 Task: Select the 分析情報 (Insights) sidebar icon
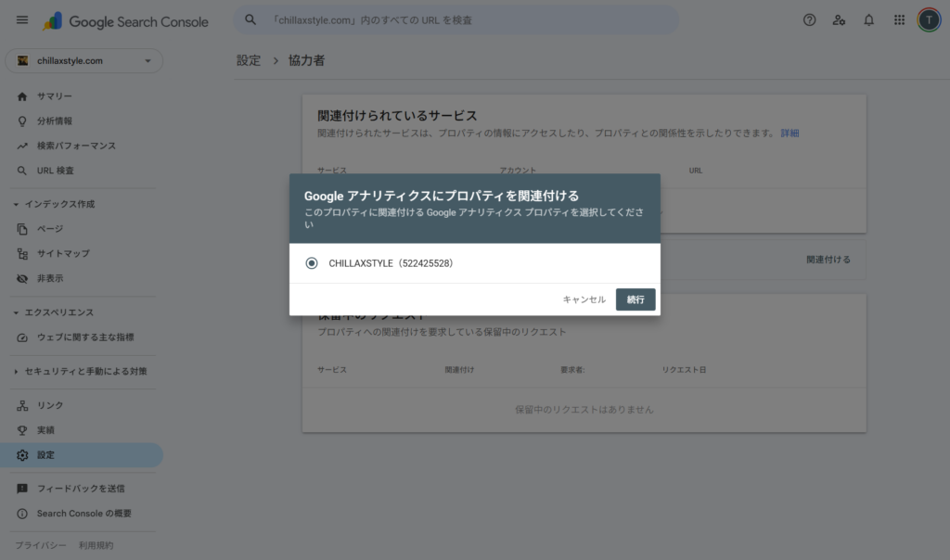pos(20,121)
